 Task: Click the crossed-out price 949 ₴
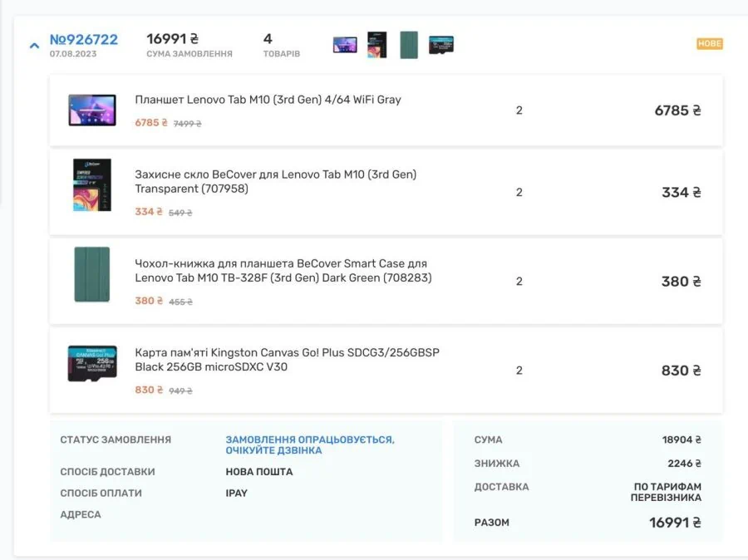click(x=181, y=391)
